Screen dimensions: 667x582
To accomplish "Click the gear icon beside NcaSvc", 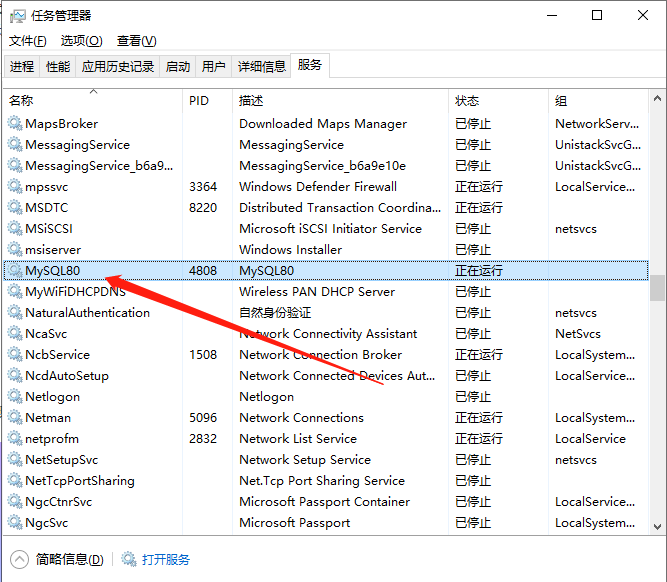I will coord(15,333).
